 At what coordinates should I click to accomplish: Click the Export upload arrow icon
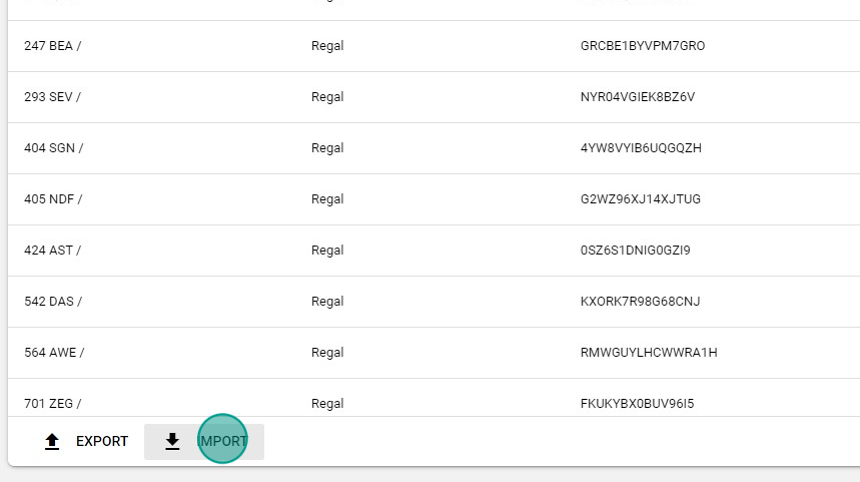[x=52, y=441]
